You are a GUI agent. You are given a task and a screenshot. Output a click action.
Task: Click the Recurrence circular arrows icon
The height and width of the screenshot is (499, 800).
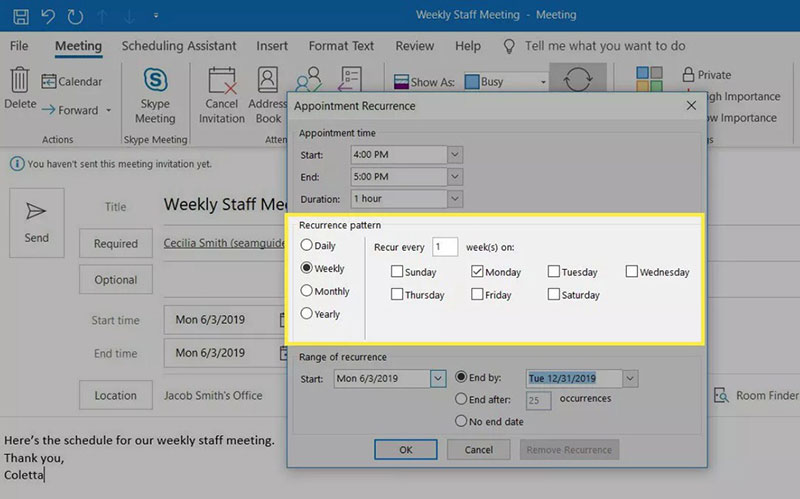tap(578, 80)
